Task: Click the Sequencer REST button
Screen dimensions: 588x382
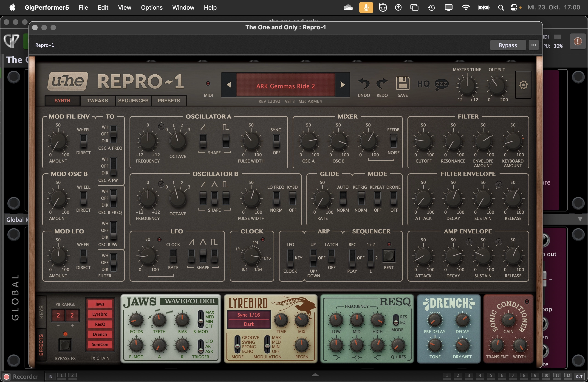Action: pyautogui.click(x=389, y=256)
